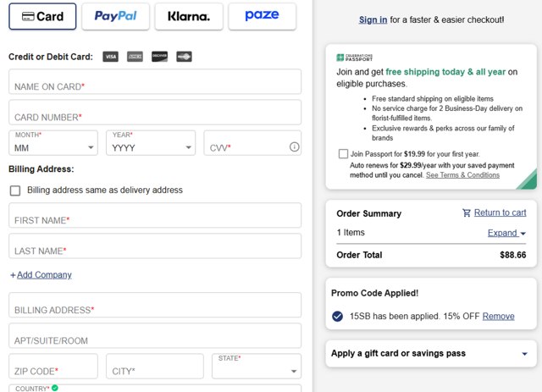Switch to the Paze payment tab
The height and width of the screenshot is (392, 542).
pyautogui.click(x=262, y=16)
